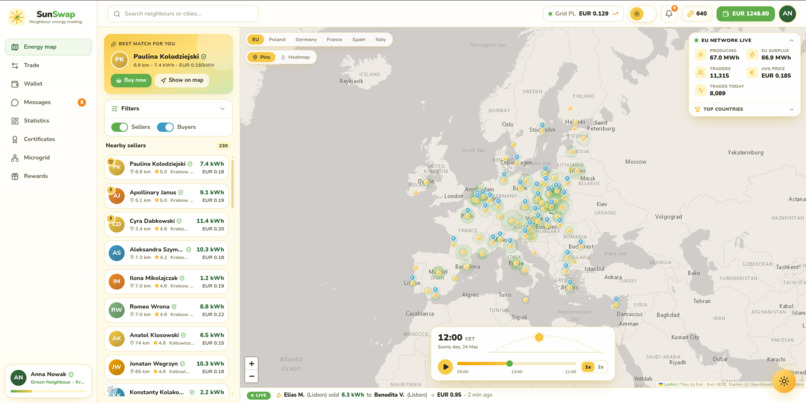
Task: Open Anna Nowak profile card
Action: (x=48, y=380)
